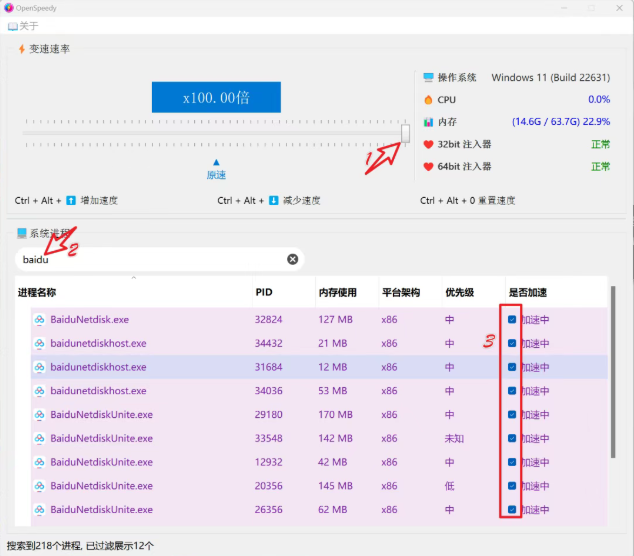Click Ctrl + Alt + 0 重置速度 hint
The height and width of the screenshot is (556, 634).
pos(467,200)
